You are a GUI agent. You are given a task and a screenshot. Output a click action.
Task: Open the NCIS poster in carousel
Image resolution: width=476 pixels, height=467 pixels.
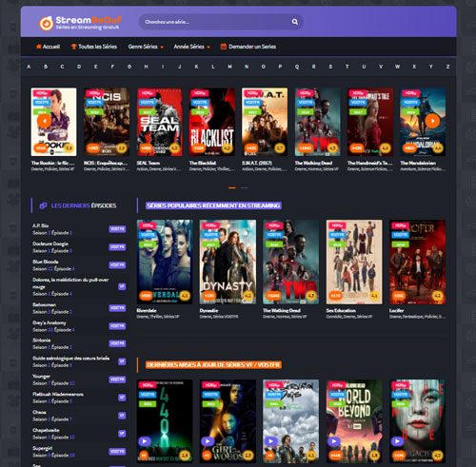tap(107, 122)
